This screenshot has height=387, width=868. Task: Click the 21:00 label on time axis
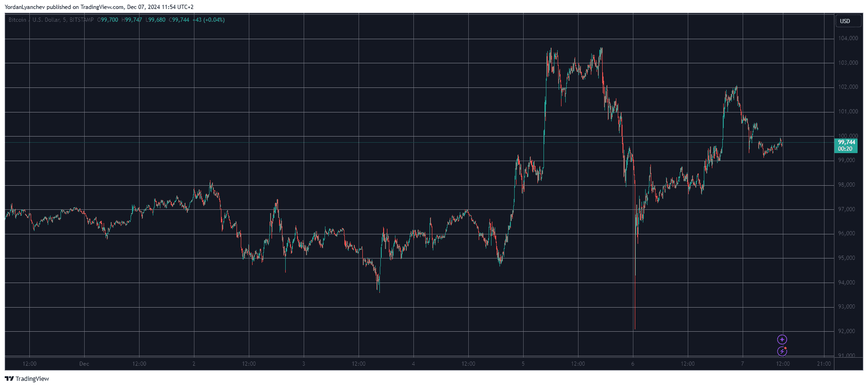click(x=824, y=364)
